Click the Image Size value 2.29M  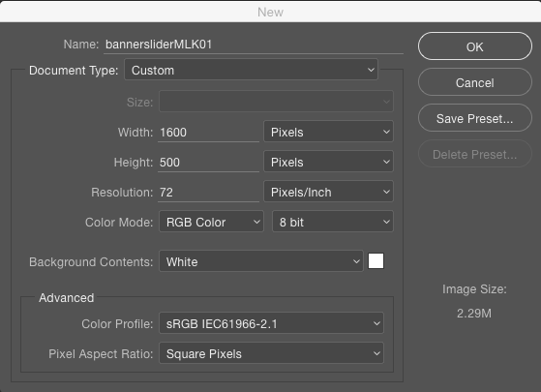(474, 314)
